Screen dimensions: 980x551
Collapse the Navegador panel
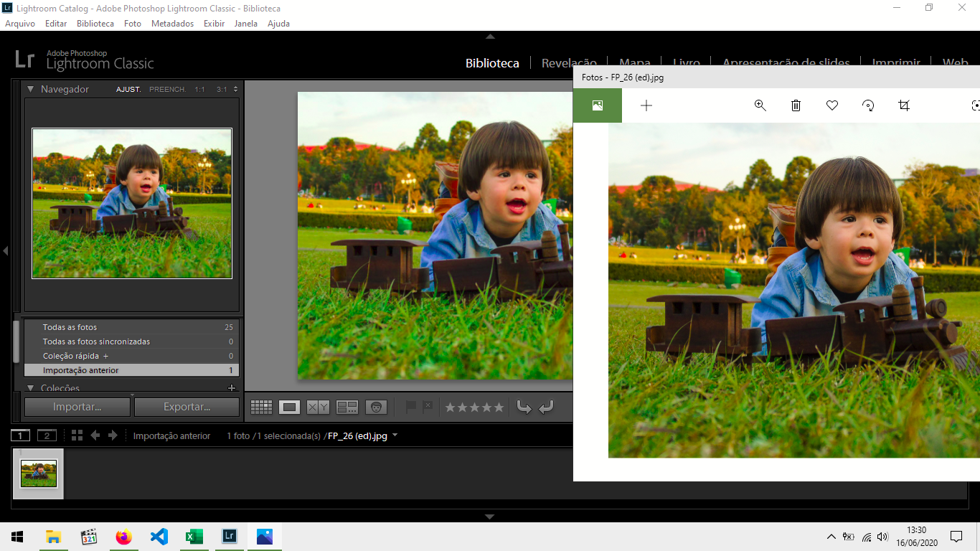[29, 89]
